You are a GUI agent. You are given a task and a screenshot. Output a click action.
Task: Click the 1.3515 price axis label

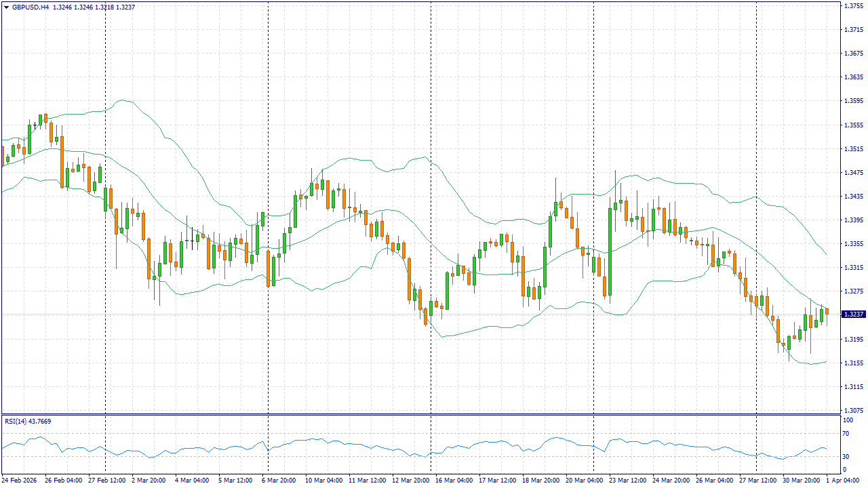(x=852, y=149)
